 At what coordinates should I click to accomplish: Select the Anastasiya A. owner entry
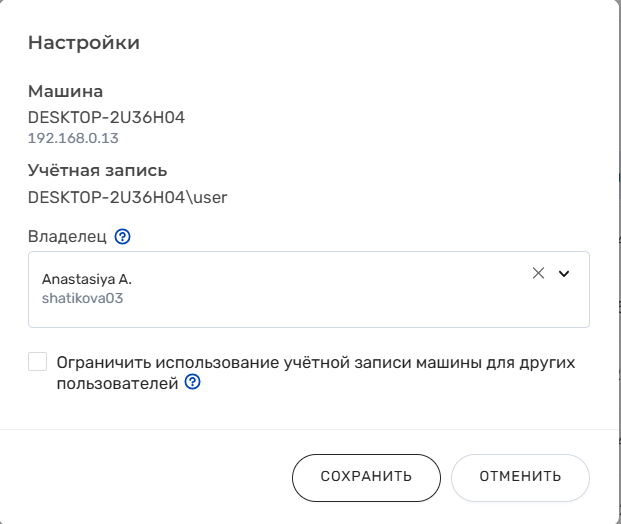86,279
